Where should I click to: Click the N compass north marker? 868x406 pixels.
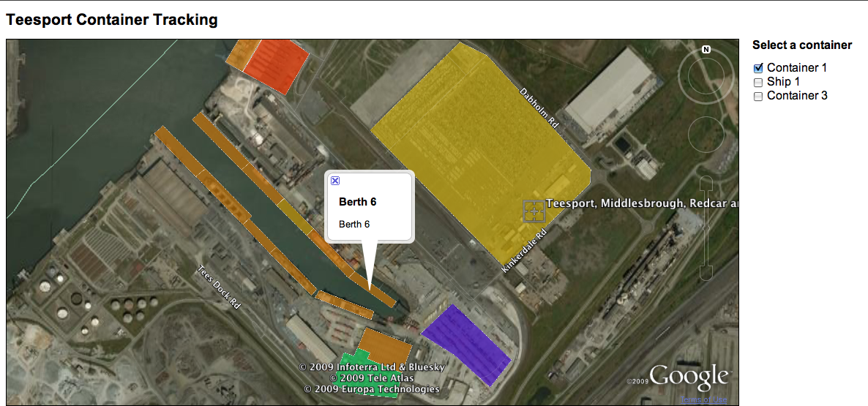(x=706, y=50)
